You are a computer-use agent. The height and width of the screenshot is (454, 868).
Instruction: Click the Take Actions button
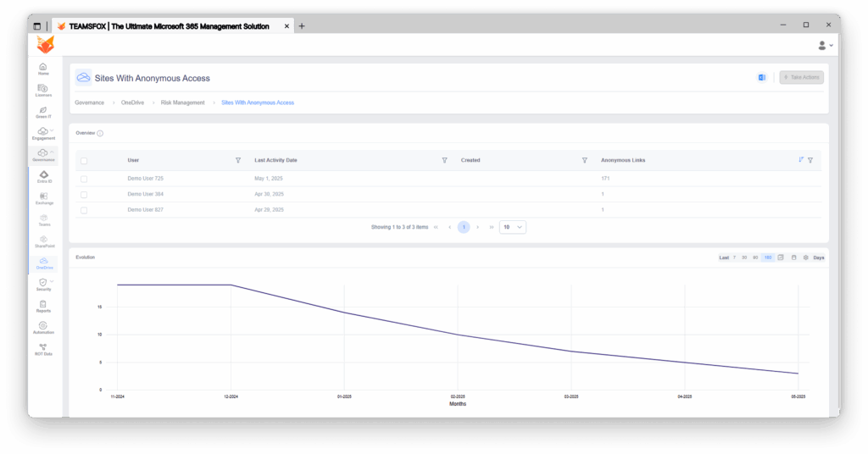(x=801, y=78)
